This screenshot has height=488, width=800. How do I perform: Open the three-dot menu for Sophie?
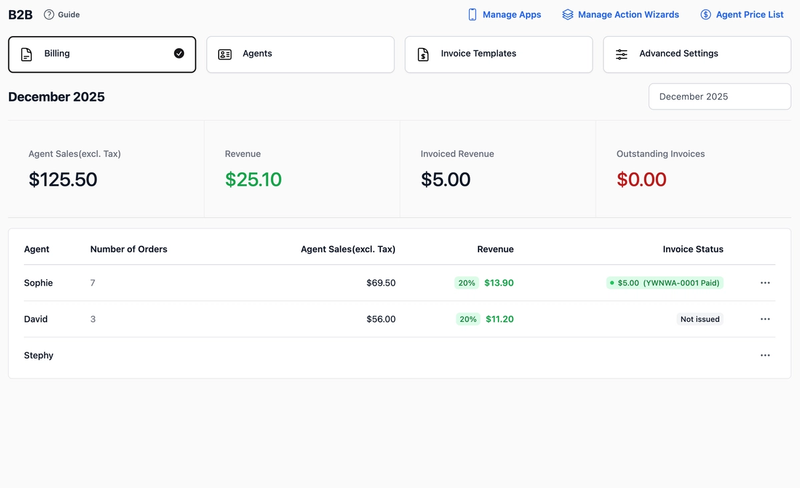coord(765,283)
